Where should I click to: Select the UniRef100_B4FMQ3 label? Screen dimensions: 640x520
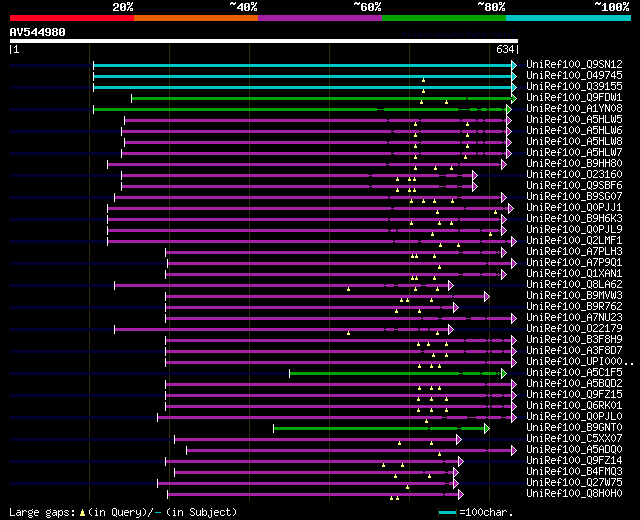pyautogui.click(x=574, y=472)
